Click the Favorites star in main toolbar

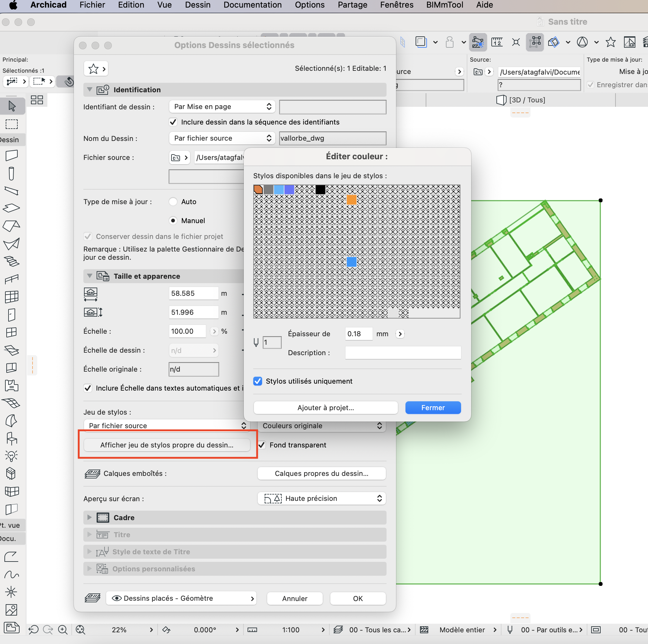tap(610, 42)
